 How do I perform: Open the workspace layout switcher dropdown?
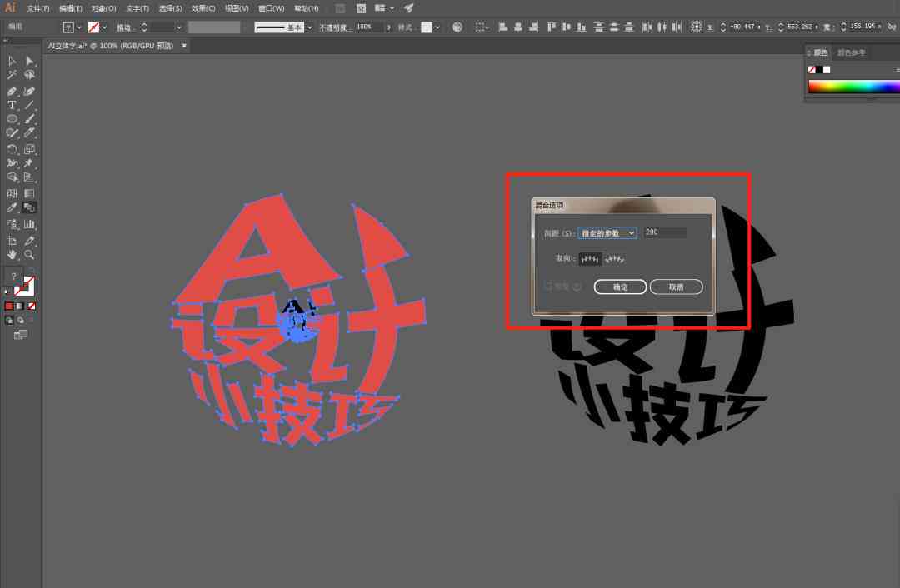tap(384, 8)
